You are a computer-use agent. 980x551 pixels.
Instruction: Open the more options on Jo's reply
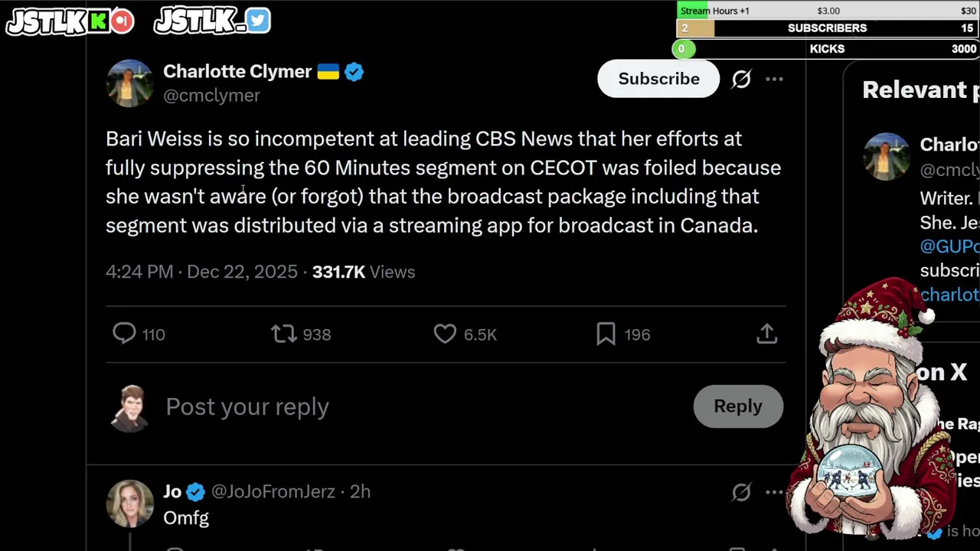(774, 492)
